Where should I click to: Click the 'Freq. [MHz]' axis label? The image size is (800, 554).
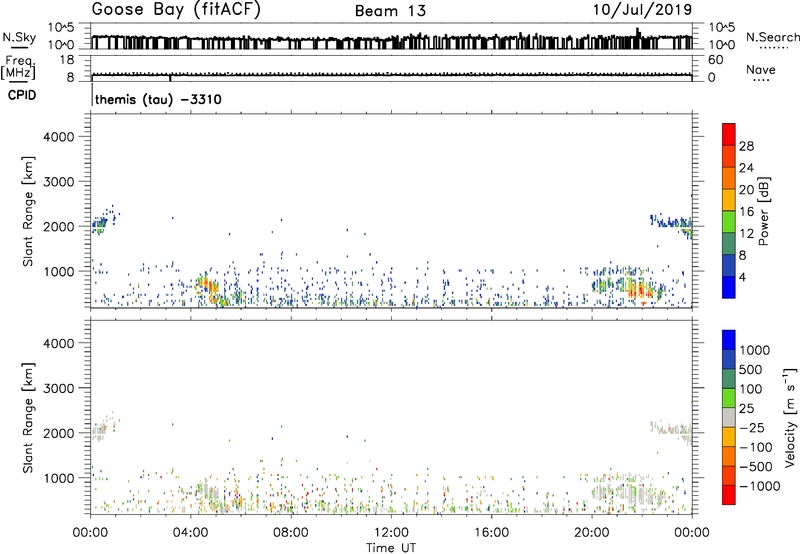click(x=18, y=68)
